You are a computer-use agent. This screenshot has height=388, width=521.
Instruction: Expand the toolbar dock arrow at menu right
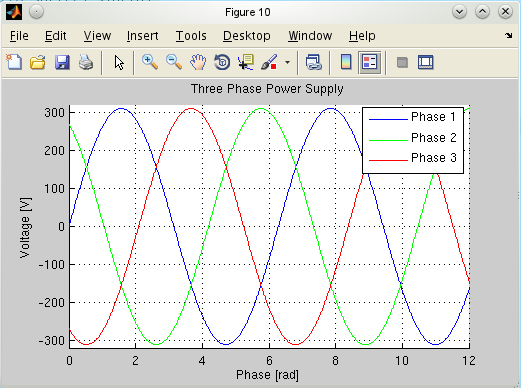(x=508, y=35)
